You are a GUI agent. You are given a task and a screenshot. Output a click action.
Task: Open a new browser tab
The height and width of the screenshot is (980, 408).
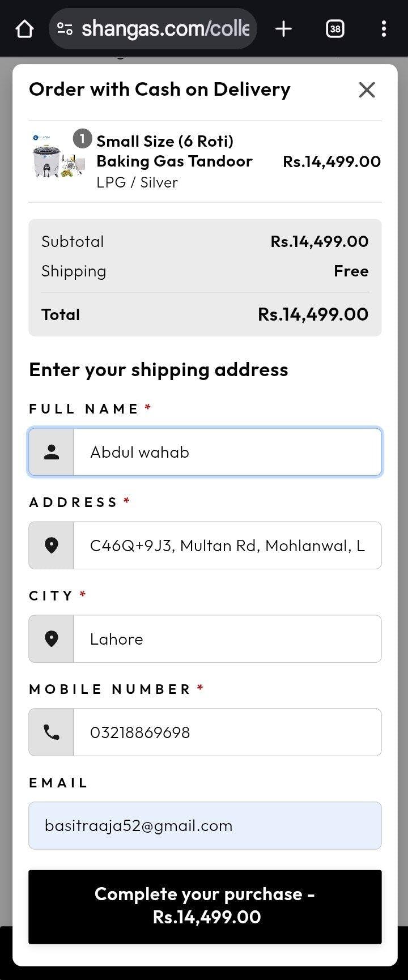coord(283,29)
